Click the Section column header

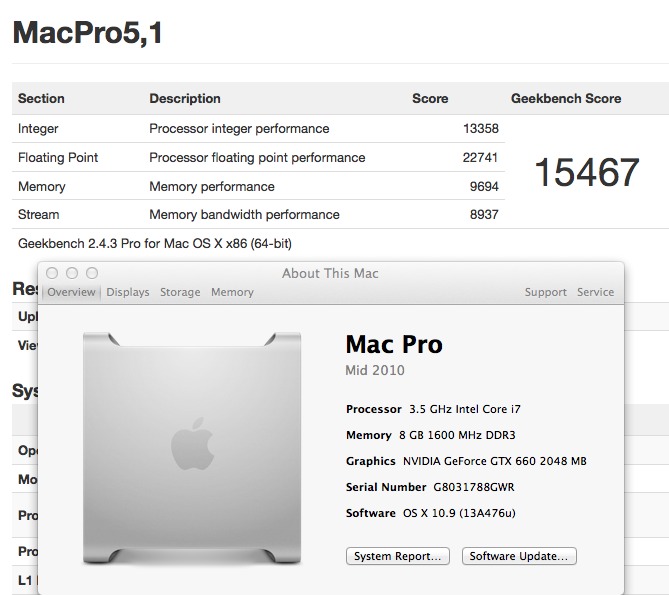[41, 99]
